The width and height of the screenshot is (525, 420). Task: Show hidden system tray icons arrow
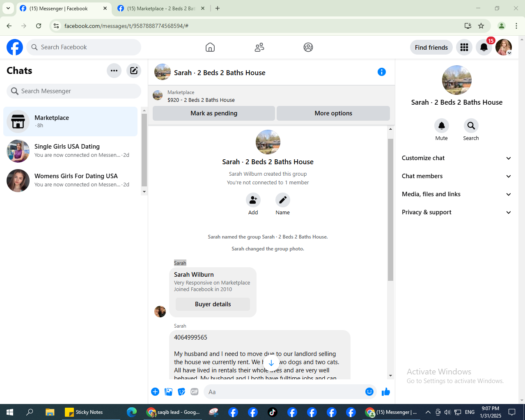428,412
